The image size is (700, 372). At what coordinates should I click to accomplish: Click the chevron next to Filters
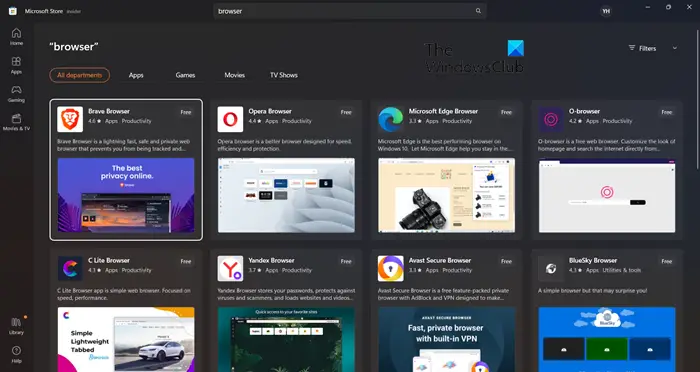coord(675,48)
